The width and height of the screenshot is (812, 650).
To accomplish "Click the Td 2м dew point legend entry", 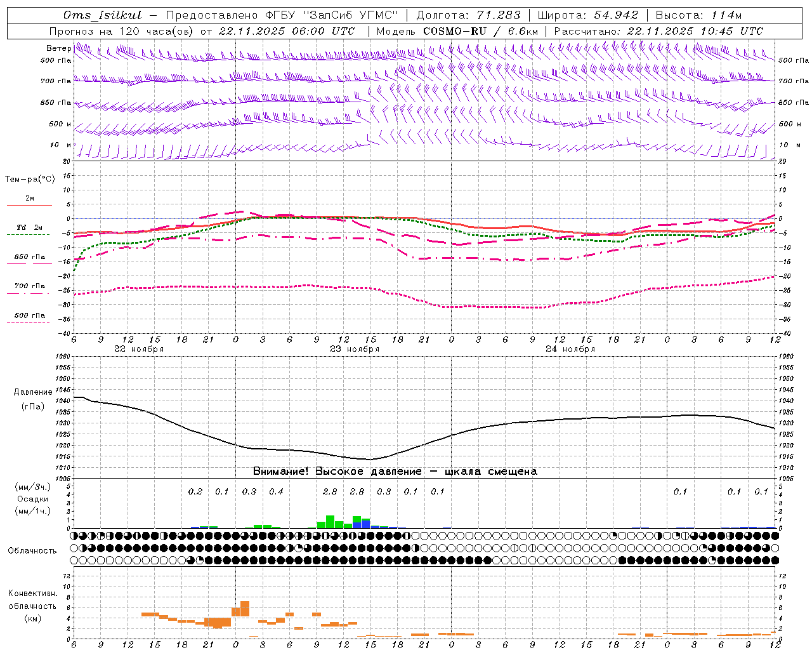I will click(30, 227).
